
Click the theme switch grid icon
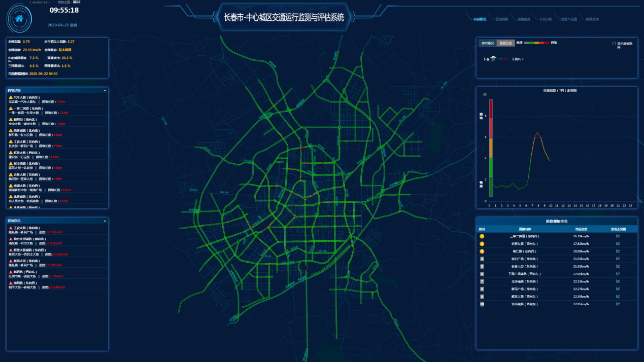coord(77,2)
